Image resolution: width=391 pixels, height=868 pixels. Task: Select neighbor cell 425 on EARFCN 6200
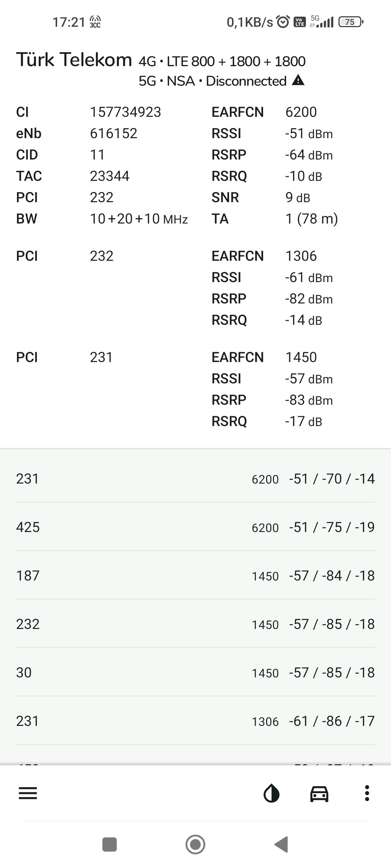pos(195,527)
